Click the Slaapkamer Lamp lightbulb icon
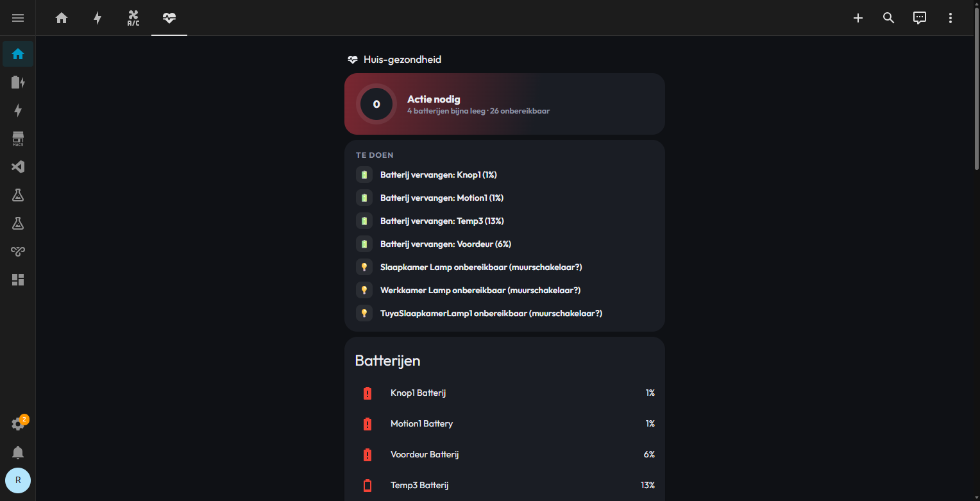The width and height of the screenshot is (980, 501). point(364,267)
